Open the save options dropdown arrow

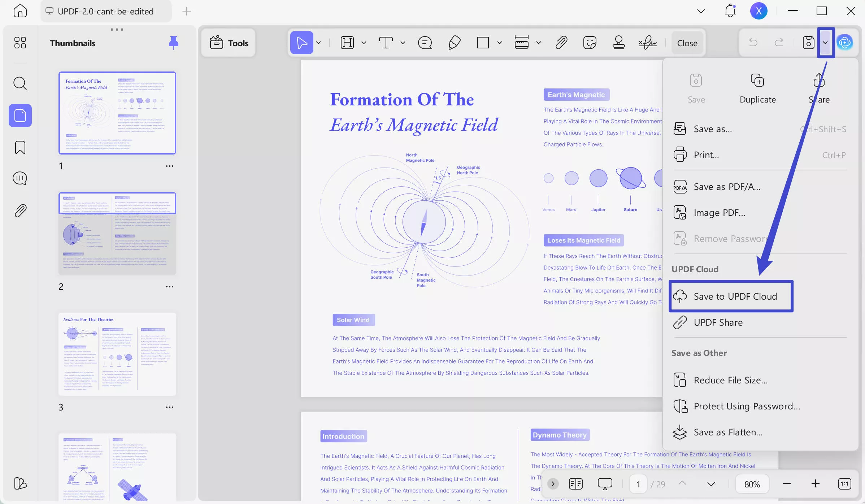coord(825,43)
